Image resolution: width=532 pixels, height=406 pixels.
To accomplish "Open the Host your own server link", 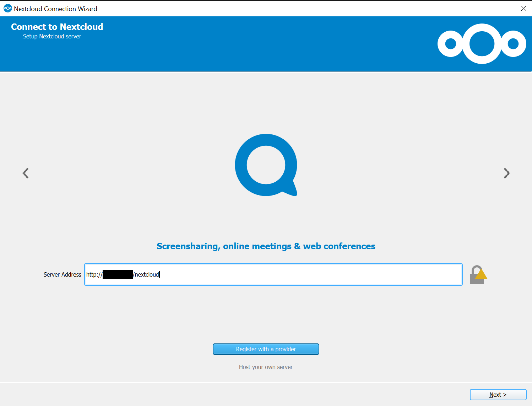I will [266, 367].
